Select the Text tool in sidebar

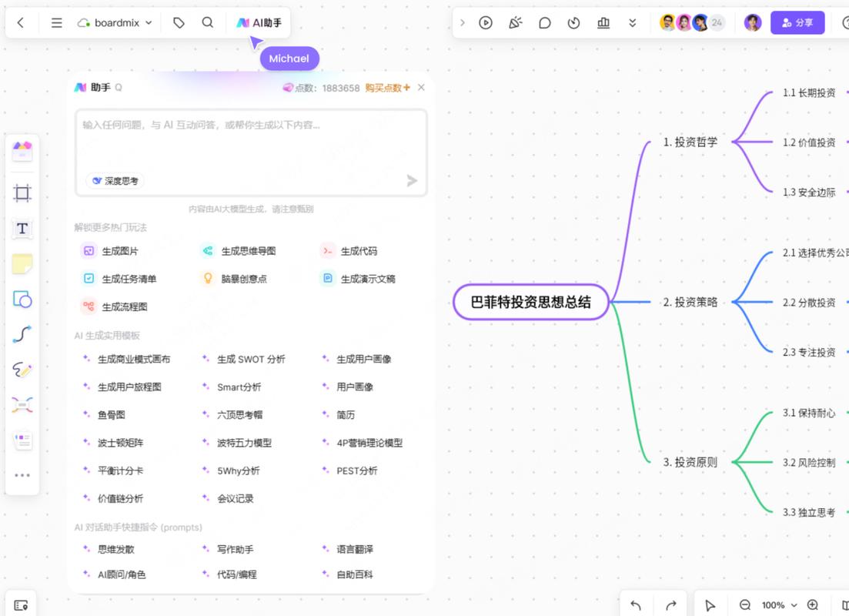pyautogui.click(x=22, y=229)
